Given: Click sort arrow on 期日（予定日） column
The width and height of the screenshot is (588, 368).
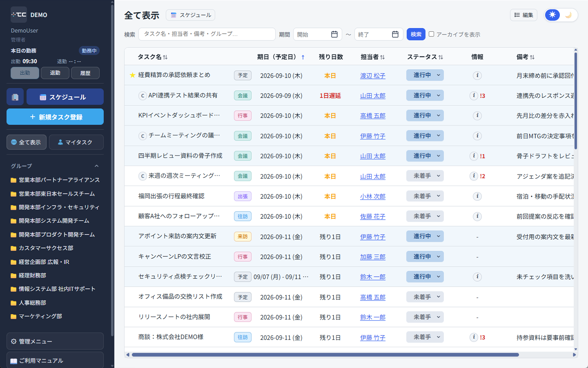Looking at the screenshot, I should coord(303,57).
